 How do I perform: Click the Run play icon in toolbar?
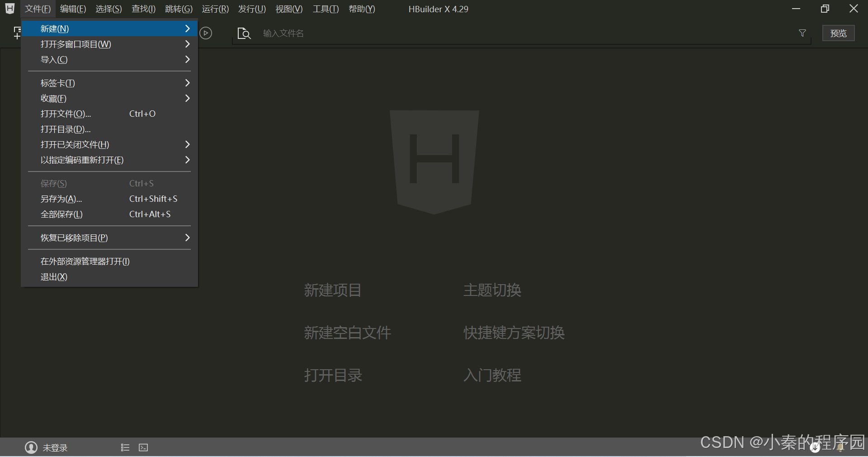pos(206,33)
